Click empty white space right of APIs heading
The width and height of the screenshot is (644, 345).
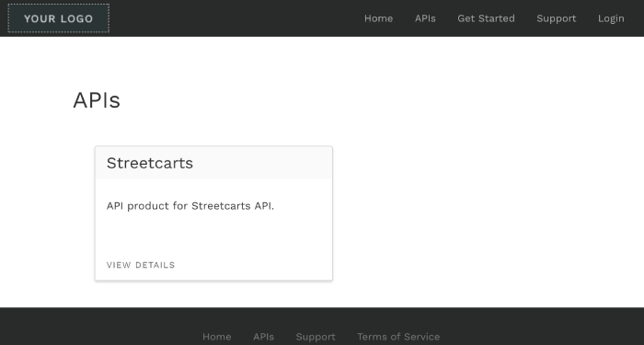[370, 100]
